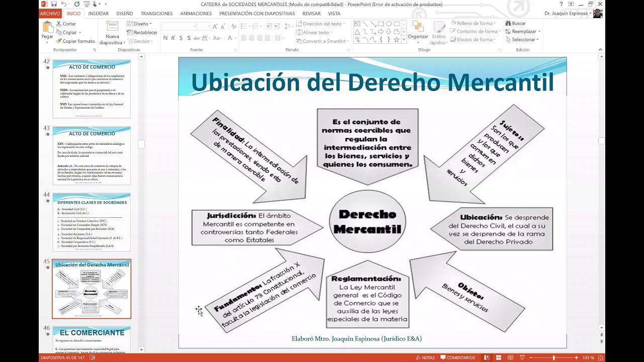Increase font size icon
644x362 pixels.
click(215, 26)
